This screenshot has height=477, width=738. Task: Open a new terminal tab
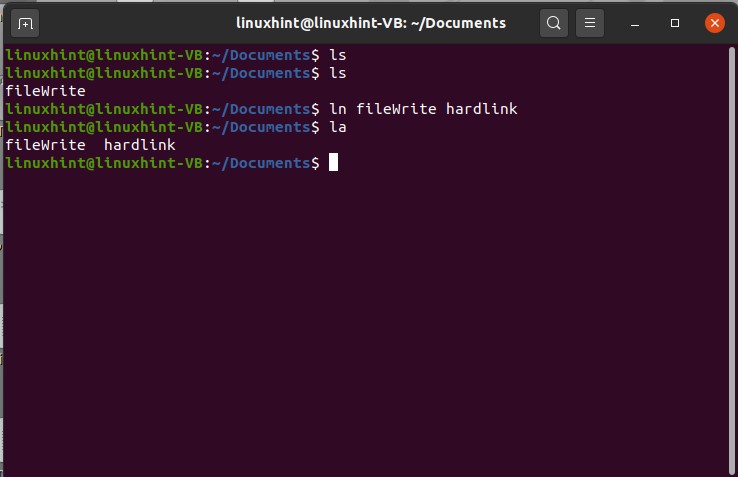(25, 22)
